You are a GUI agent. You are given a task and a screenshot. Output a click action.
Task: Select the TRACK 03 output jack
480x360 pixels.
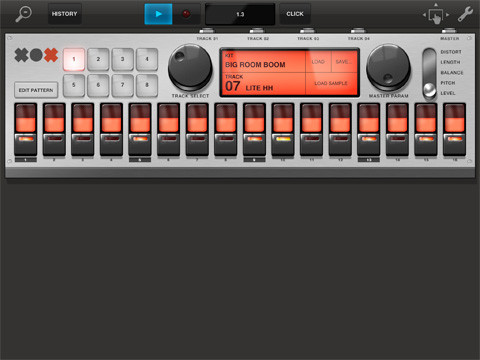click(x=307, y=31)
